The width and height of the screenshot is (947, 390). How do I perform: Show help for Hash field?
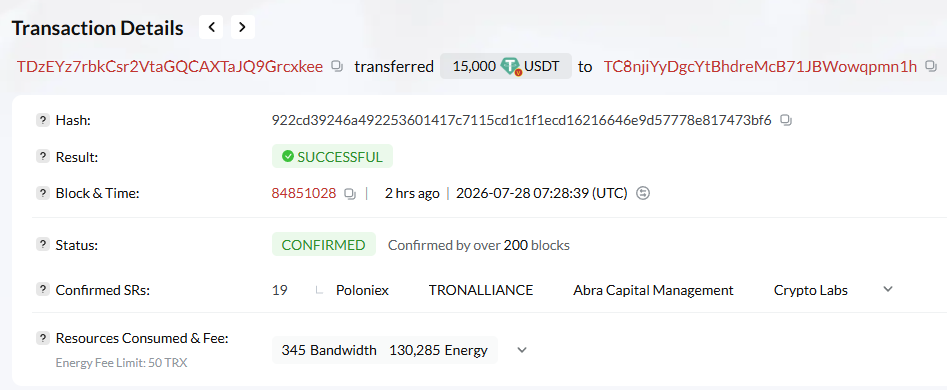click(42, 120)
